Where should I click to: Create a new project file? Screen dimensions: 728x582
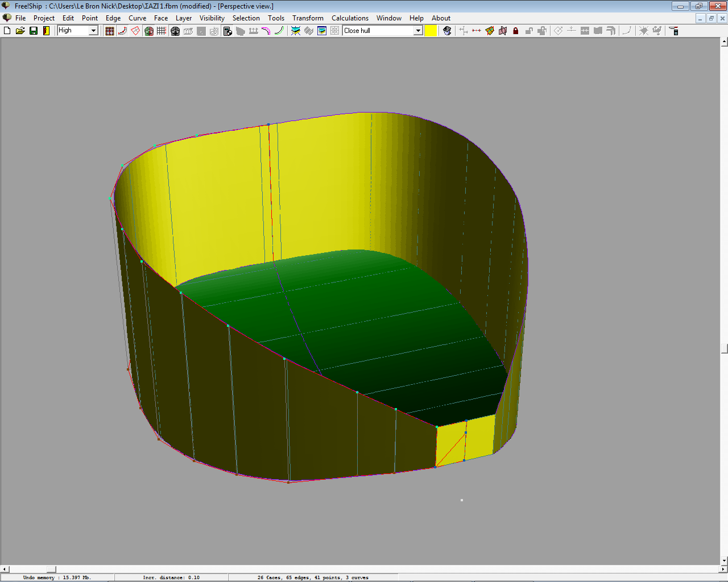click(x=7, y=31)
